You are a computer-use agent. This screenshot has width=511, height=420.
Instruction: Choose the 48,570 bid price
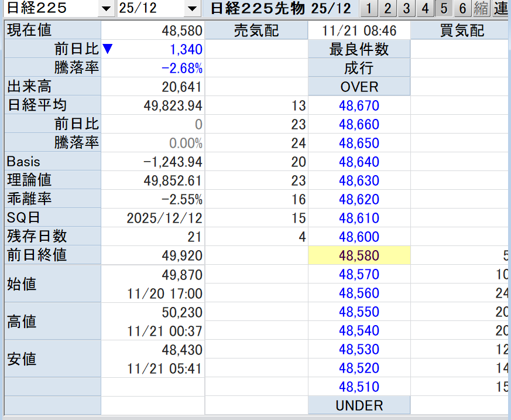[359, 274]
